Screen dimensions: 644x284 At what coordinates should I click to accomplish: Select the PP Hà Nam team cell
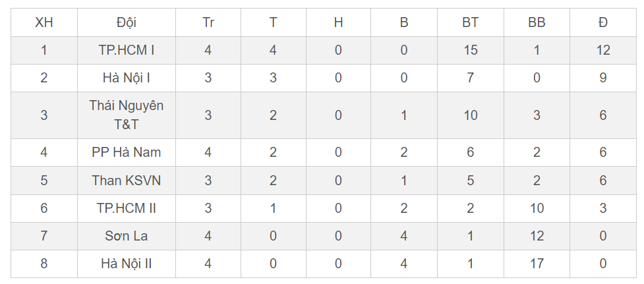pyautogui.click(x=127, y=152)
